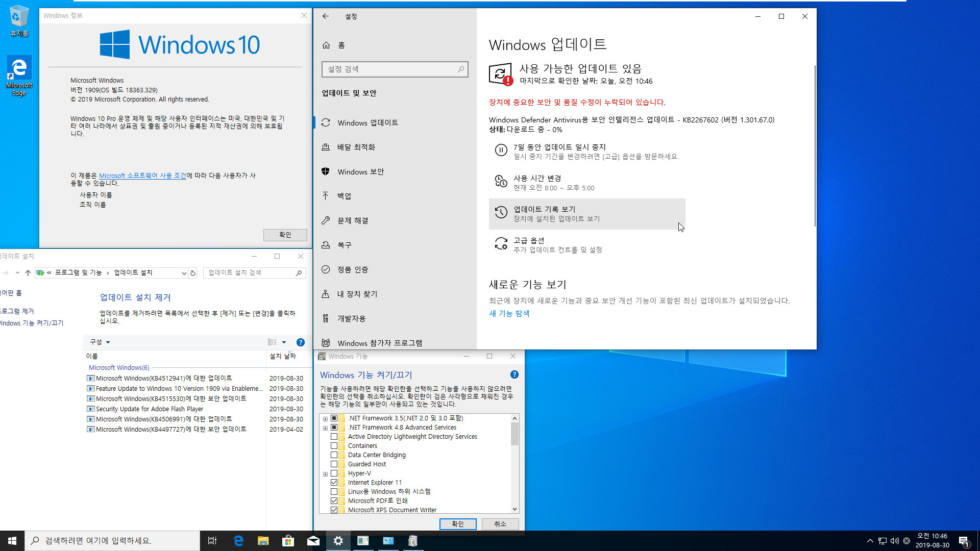
Task: Open Task View on the taskbar
Action: [x=212, y=541]
